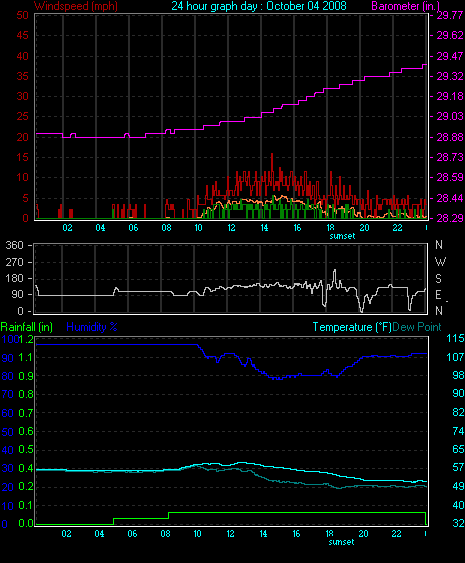Screen dimensions: 465x563
Task: Click the "Dew Point" legend label
Action: pos(417,327)
